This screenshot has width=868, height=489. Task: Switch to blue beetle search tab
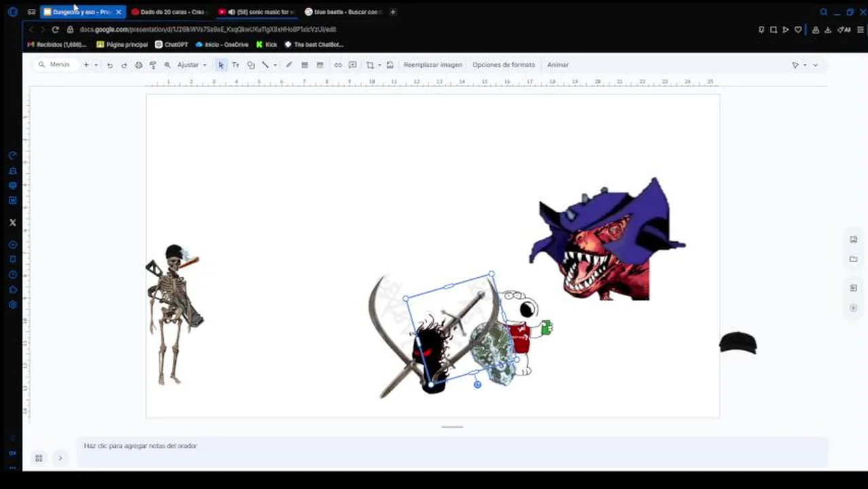[x=343, y=12]
